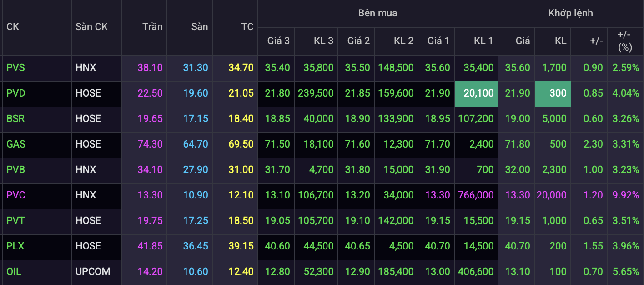This screenshot has width=644, height=285.
Task: Click the BSR stock symbol
Action: [15, 119]
